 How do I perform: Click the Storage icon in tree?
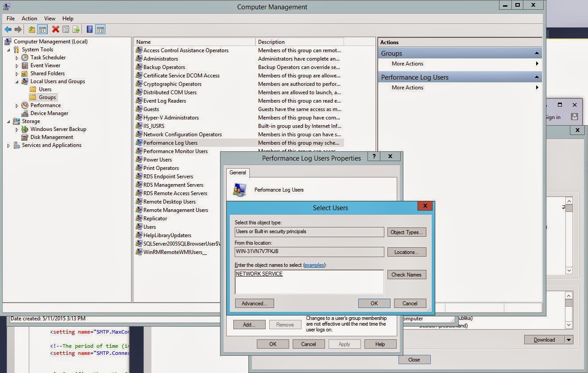tap(17, 121)
